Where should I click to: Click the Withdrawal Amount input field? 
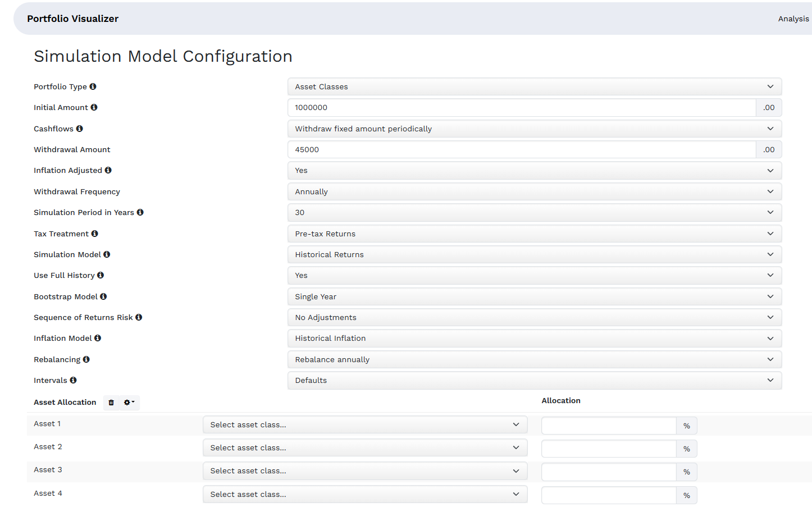(x=521, y=149)
